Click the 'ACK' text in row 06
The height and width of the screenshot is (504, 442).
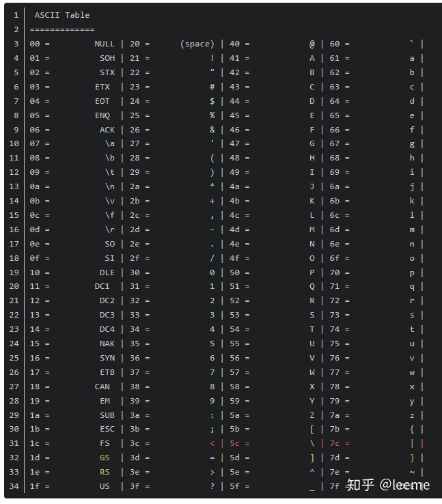(107, 130)
